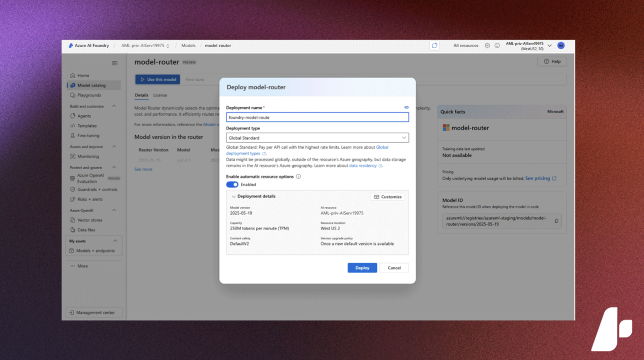
Task: Cancel the model-router deployment dialog
Action: [394, 268]
